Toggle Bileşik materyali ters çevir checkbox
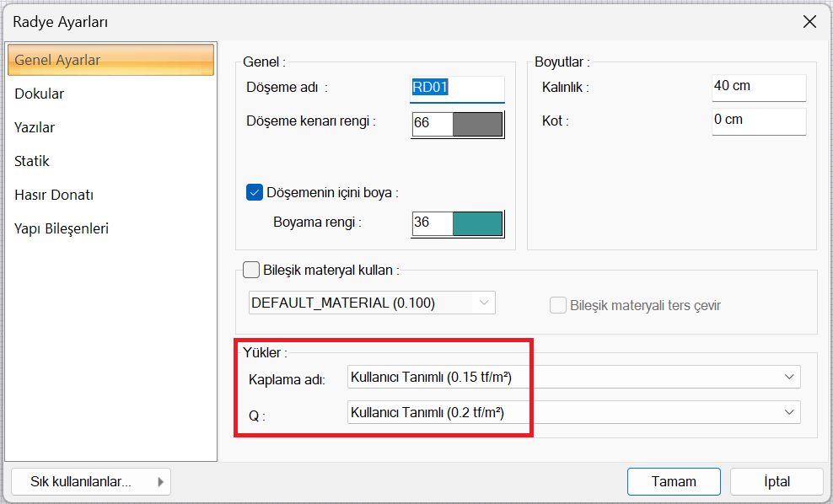 point(558,305)
